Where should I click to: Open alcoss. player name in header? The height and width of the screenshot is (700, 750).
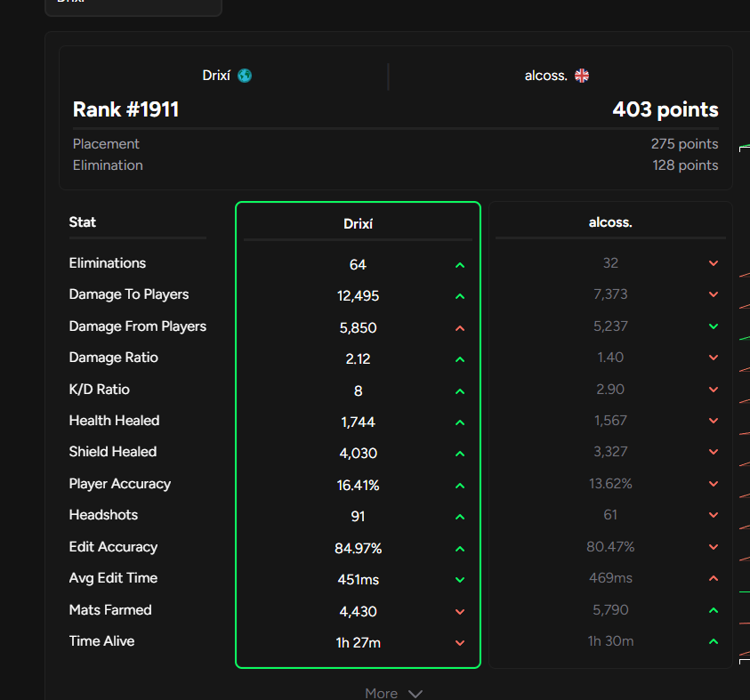pyautogui.click(x=545, y=76)
